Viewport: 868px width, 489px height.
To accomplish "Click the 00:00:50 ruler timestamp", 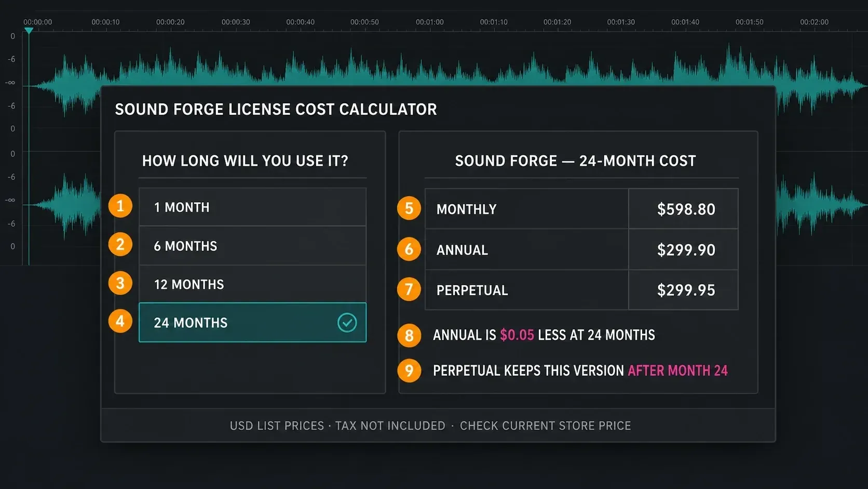I will point(364,22).
